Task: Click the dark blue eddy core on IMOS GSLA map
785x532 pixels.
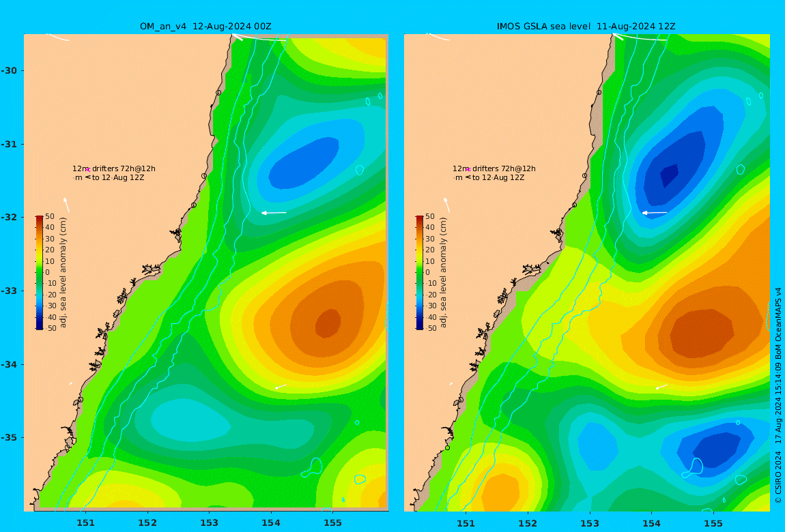Action: pyautogui.click(x=669, y=175)
